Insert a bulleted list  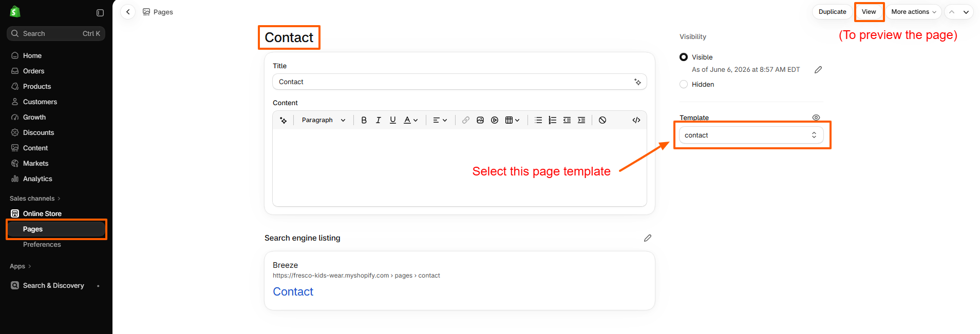click(x=538, y=120)
